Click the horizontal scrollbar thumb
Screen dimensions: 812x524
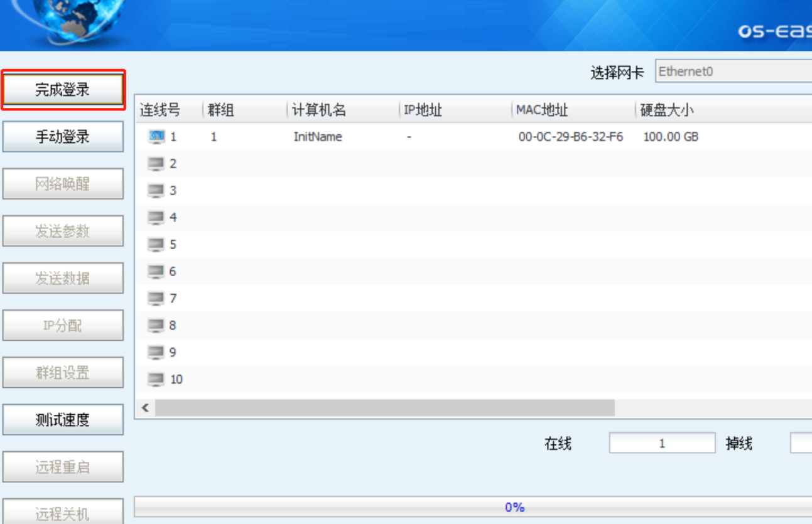[384, 408]
